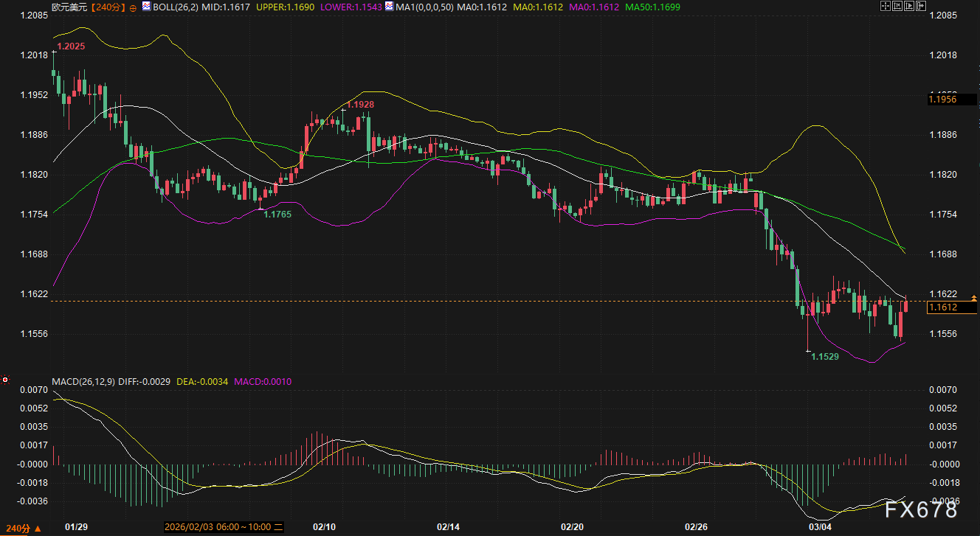The image size is (980, 536).
Task: Select the 欧元美元 symbol title
Action: [x=69, y=7]
